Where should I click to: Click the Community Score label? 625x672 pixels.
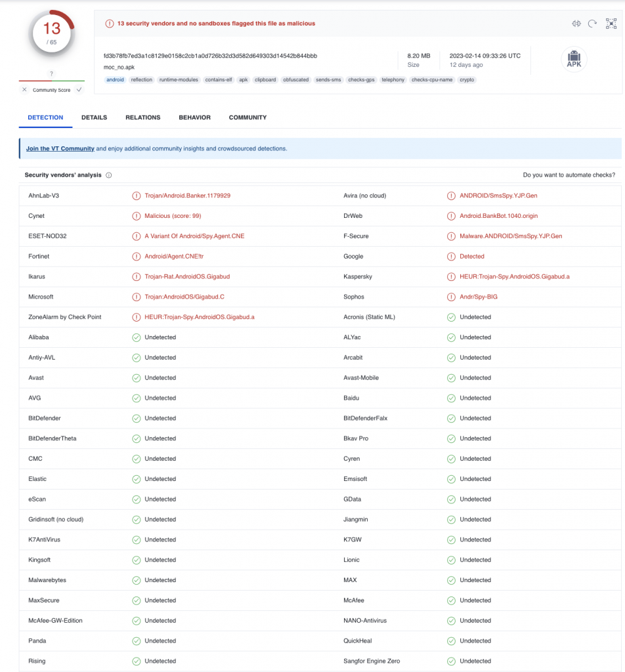[x=51, y=90]
